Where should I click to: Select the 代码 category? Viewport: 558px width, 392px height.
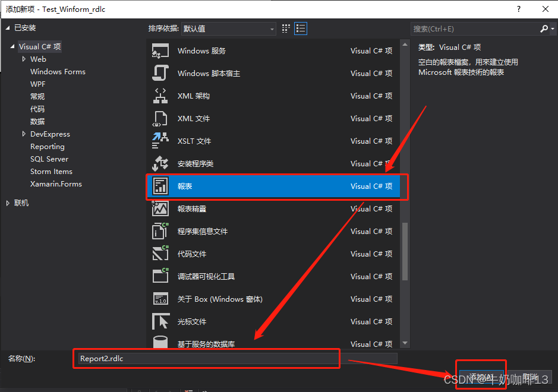click(x=37, y=109)
